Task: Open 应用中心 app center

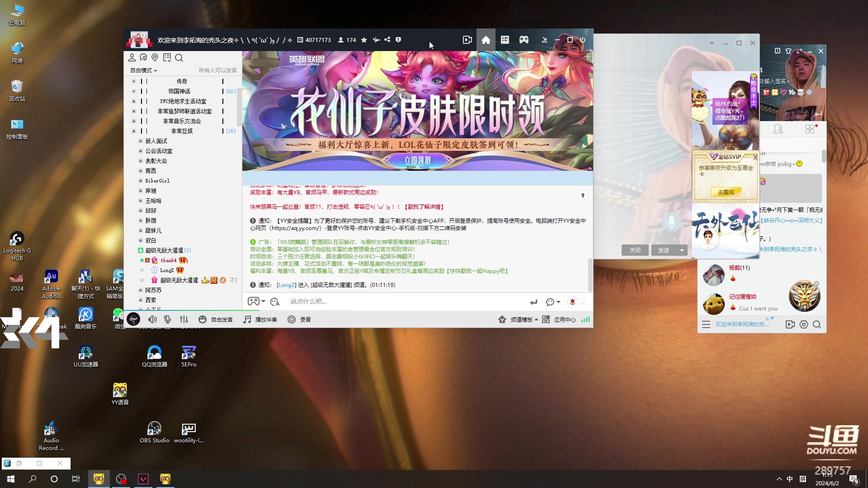Action: click(x=559, y=319)
